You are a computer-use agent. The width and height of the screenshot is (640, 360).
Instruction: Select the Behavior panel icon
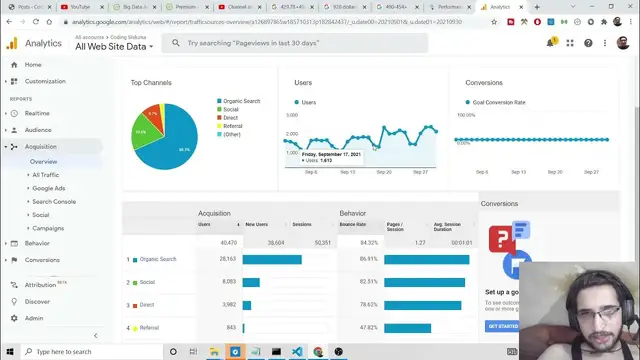point(14,243)
